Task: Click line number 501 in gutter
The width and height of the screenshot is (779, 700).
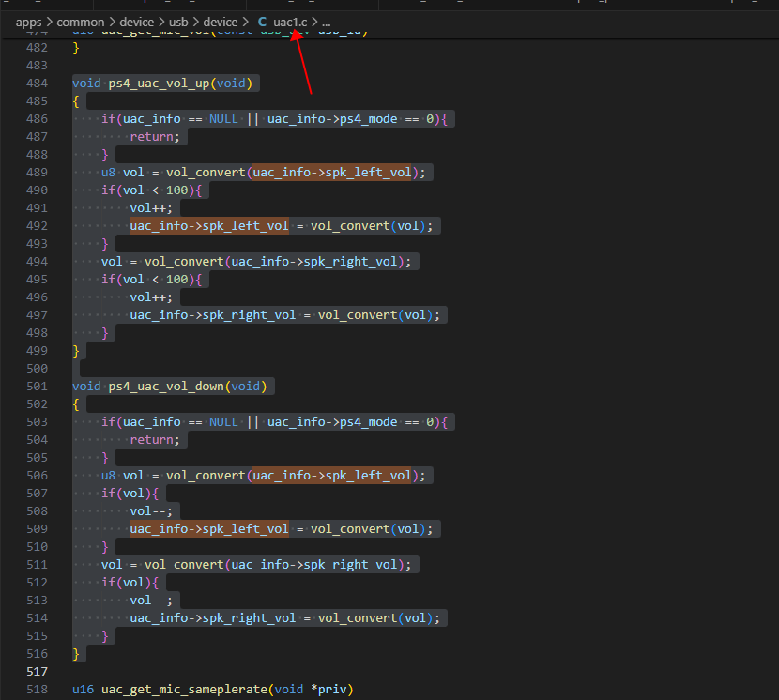Action: 37,386
